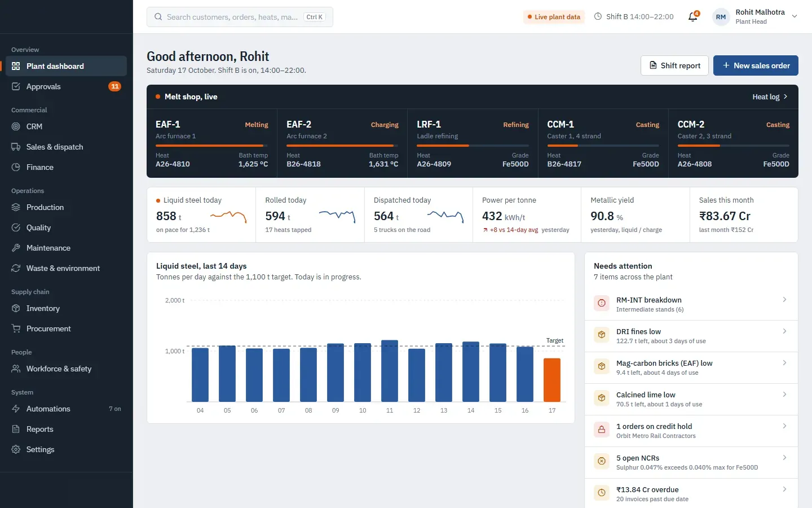This screenshot has height=508, width=812.
Task: Click the Quality check-circle icon
Action: (x=16, y=227)
